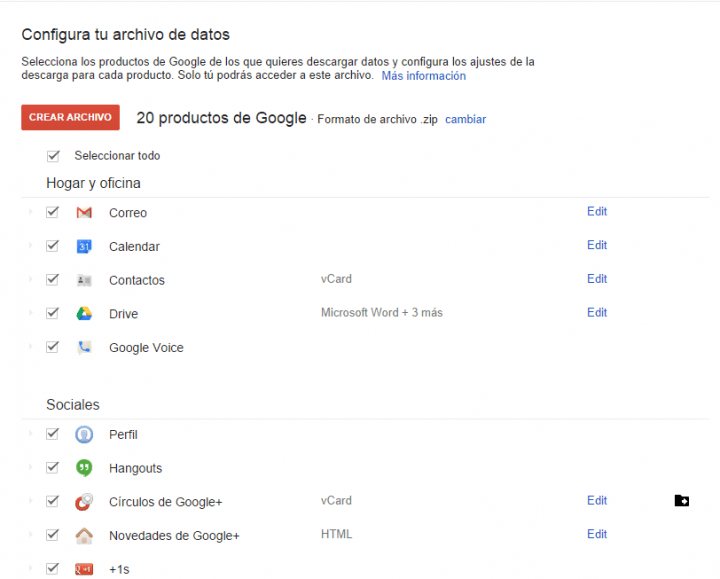Uncheck the Novedades de Google+ checkbox
Image resolution: width=720 pixels, height=579 pixels.
[x=52, y=535]
